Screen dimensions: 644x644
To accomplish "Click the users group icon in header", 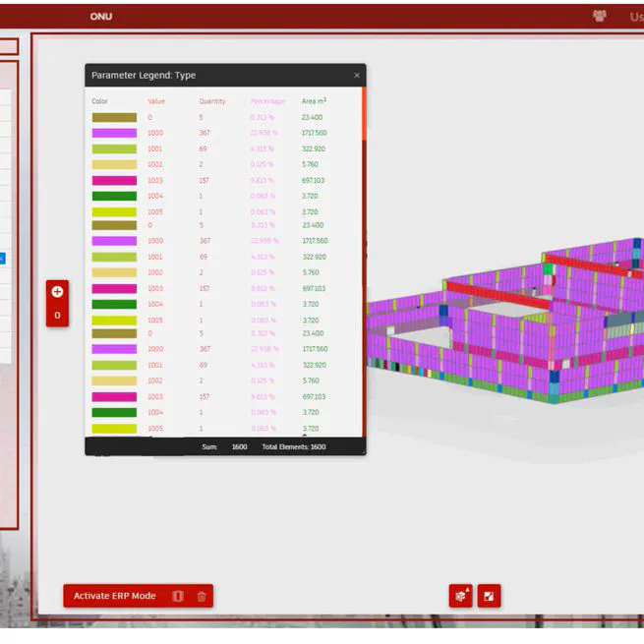I will [599, 16].
